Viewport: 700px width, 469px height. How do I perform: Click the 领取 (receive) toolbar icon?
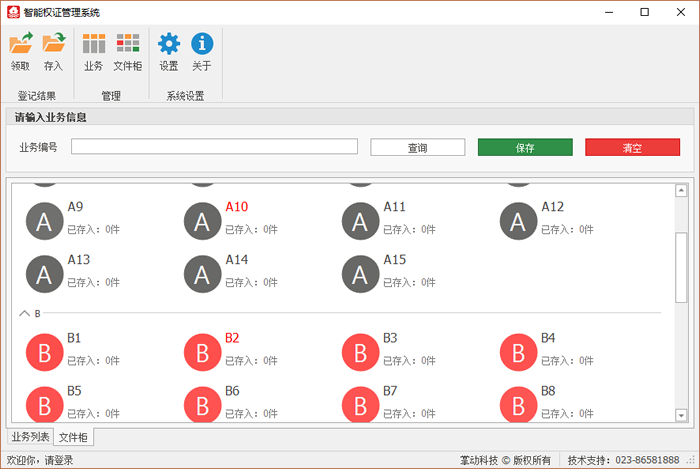click(20, 45)
